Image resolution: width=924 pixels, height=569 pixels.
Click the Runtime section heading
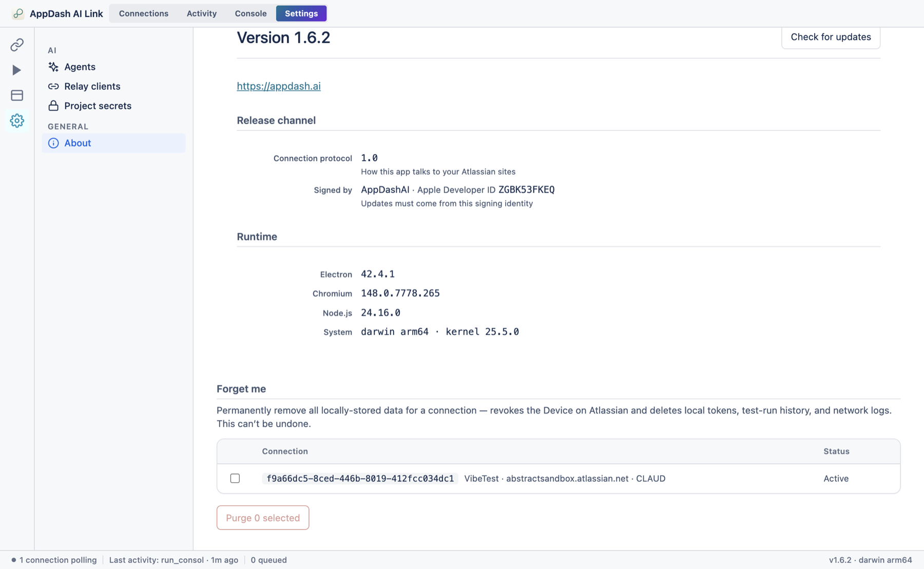[x=257, y=237]
